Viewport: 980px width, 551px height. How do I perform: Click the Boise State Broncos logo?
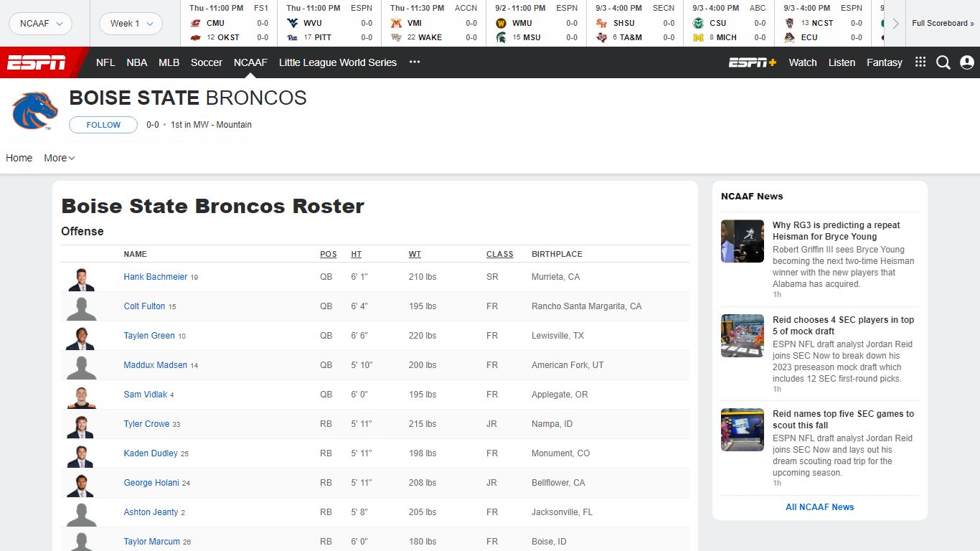click(x=34, y=110)
